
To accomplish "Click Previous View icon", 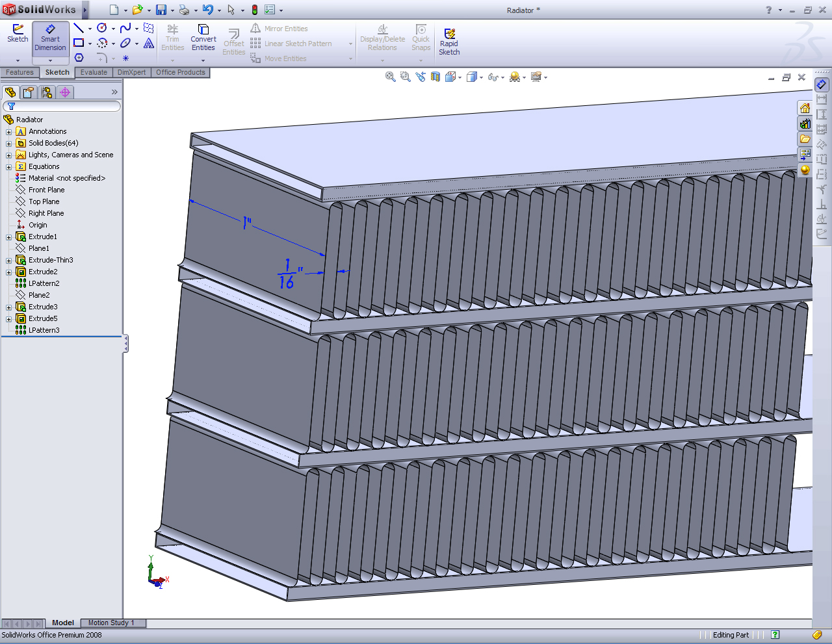I will click(421, 77).
